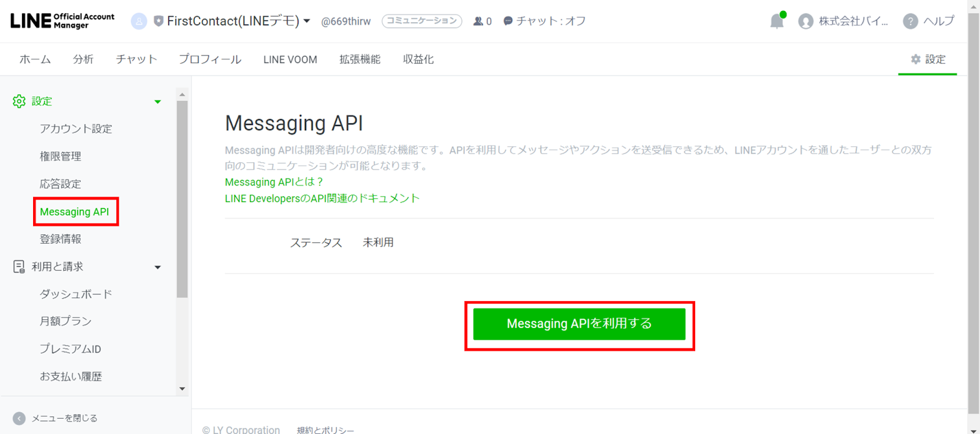Go to the ホーム tab
Viewport: 980px width, 434px height.
(x=35, y=59)
